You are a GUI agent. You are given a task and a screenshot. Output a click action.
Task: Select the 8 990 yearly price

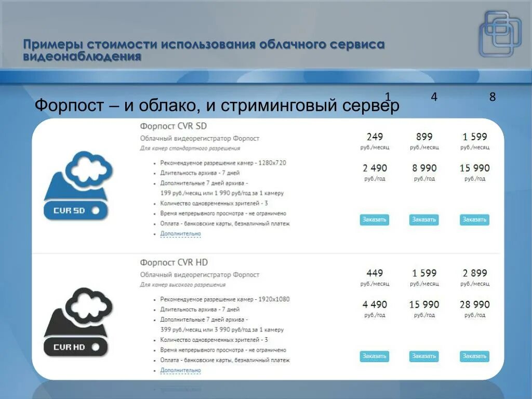point(424,168)
